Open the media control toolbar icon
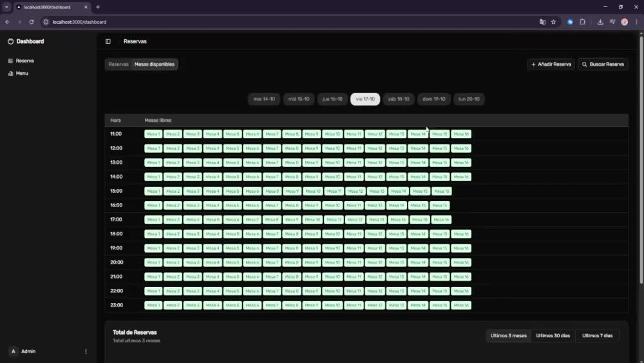 click(612, 22)
